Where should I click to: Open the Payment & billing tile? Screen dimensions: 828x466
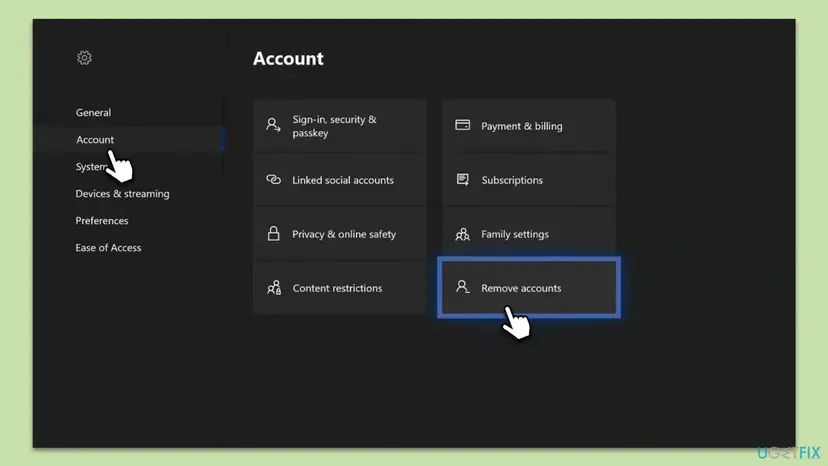click(529, 126)
